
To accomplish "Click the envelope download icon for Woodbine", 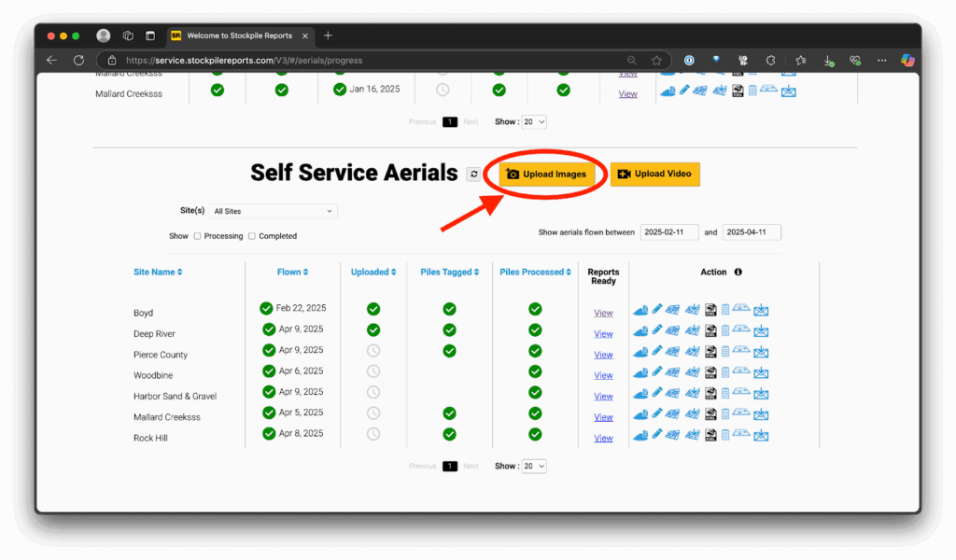I will click(x=762, y=373).
